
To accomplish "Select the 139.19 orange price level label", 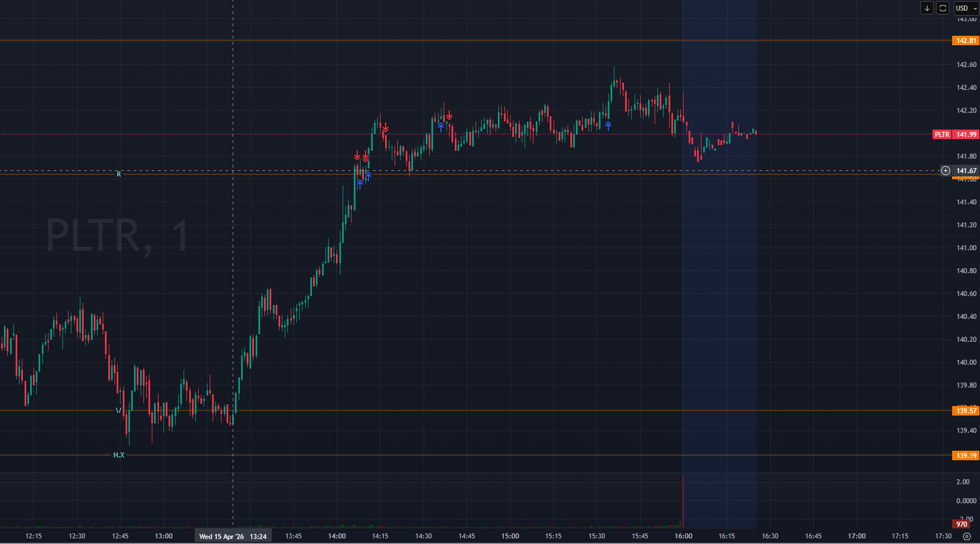I will coord(966,456).
